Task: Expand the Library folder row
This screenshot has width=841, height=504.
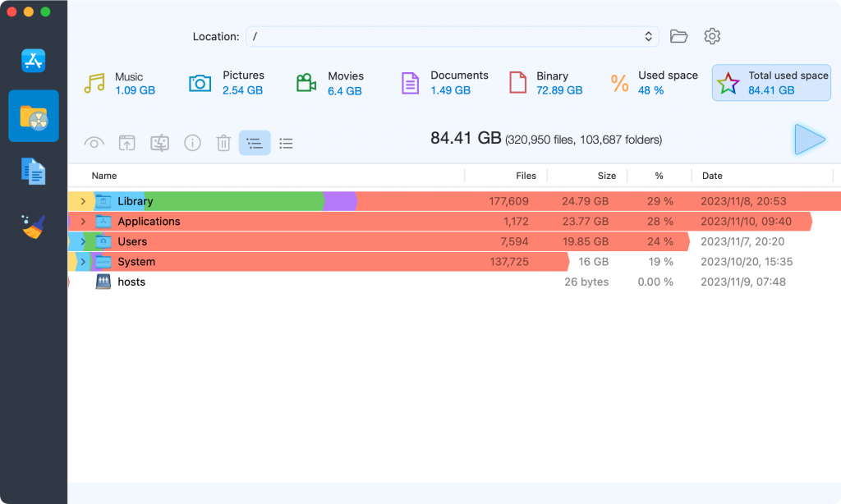Action: coord(81,200)
